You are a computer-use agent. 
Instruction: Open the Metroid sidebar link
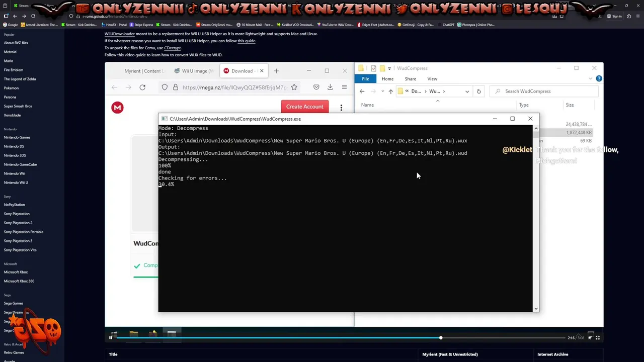[x=10, y=52]
